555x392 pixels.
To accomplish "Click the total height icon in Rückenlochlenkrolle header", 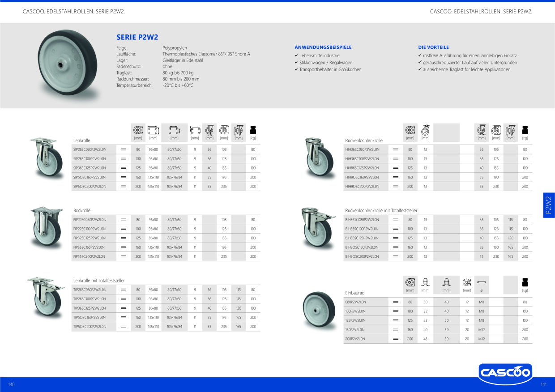I will point(496,130).
